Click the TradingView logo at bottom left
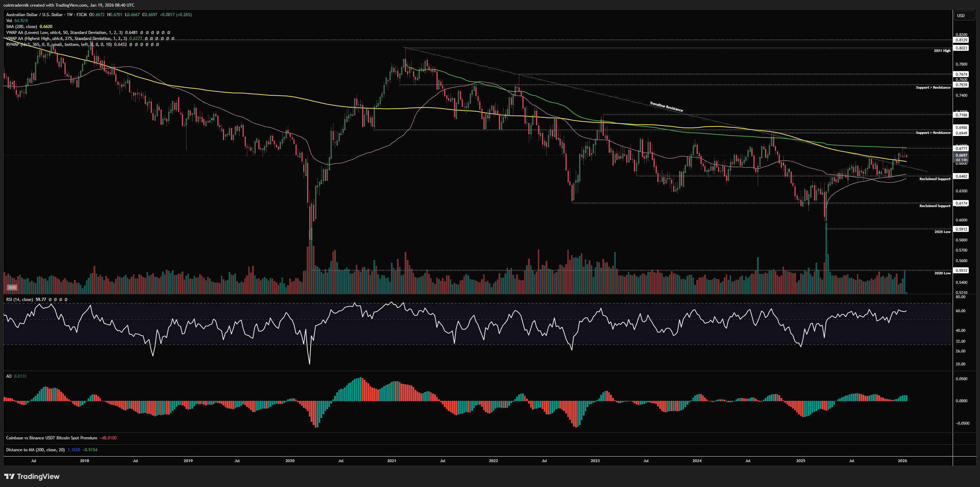Viewport: 980px width, 487px height. [x=32, y=476]
